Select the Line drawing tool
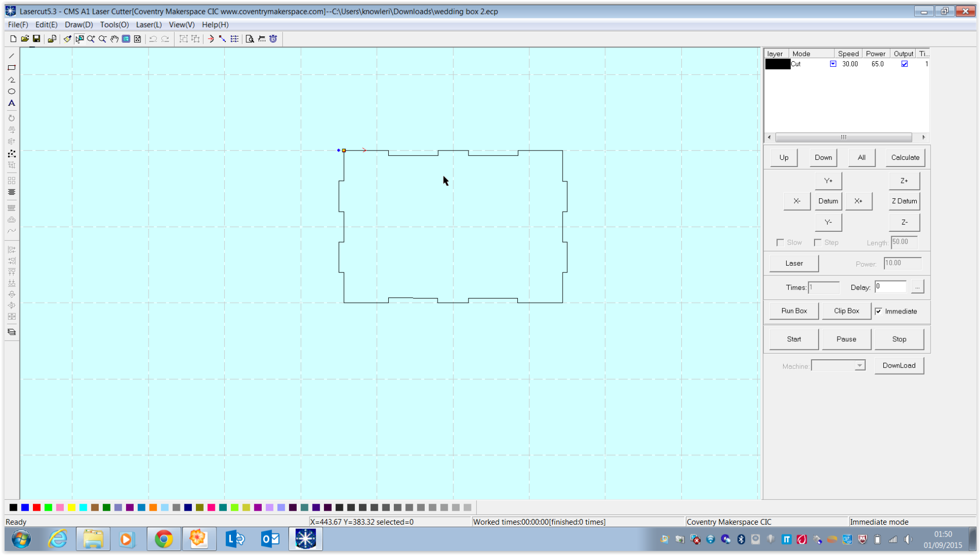 [x=11, y=55]
